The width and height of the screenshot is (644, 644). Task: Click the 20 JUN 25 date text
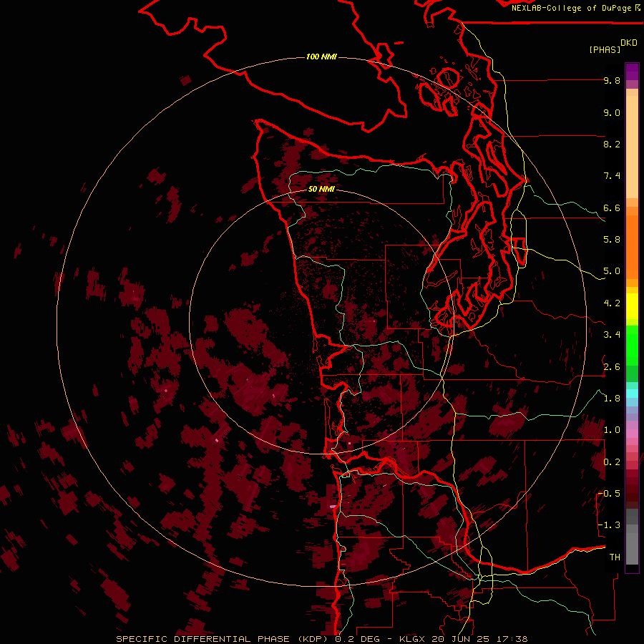point(461,639)
